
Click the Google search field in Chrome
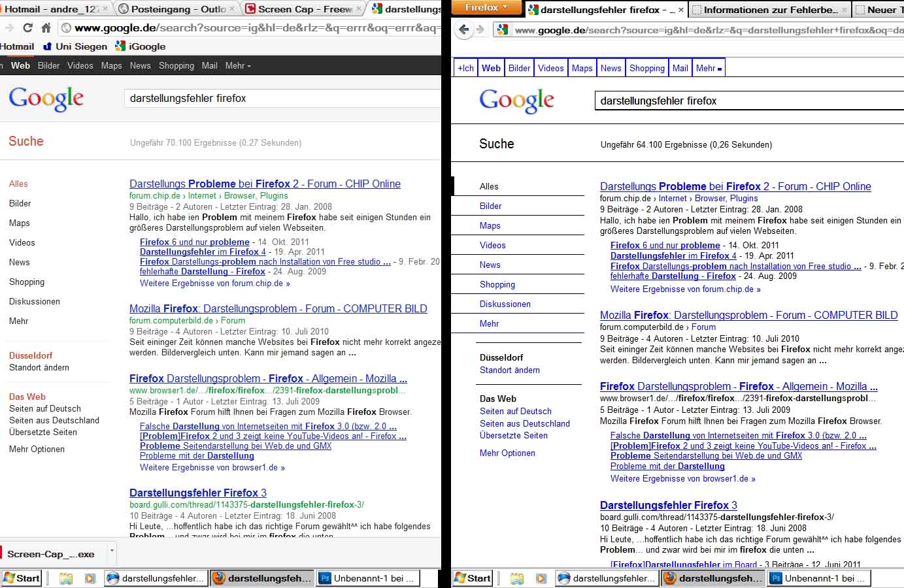click(282, 99)
